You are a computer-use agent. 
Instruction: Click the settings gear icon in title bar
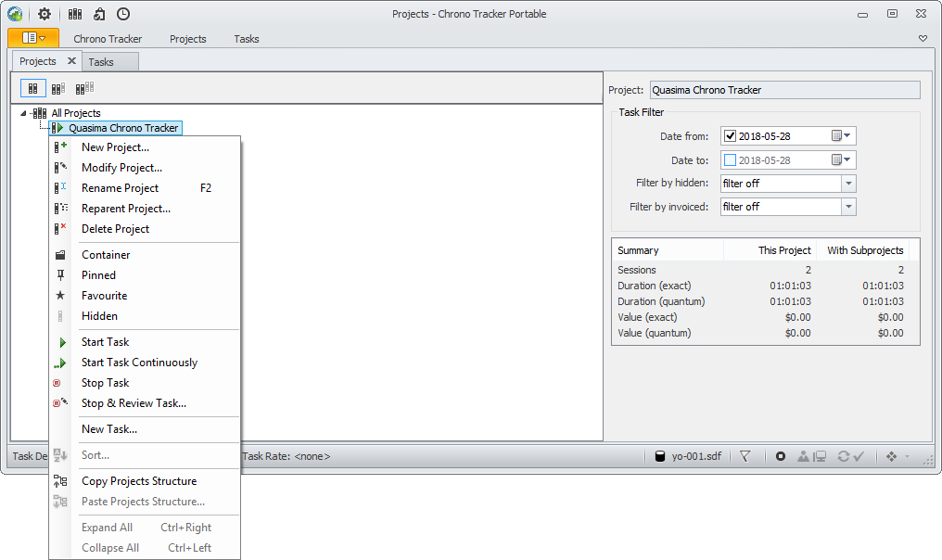click(x=45, y=14)
